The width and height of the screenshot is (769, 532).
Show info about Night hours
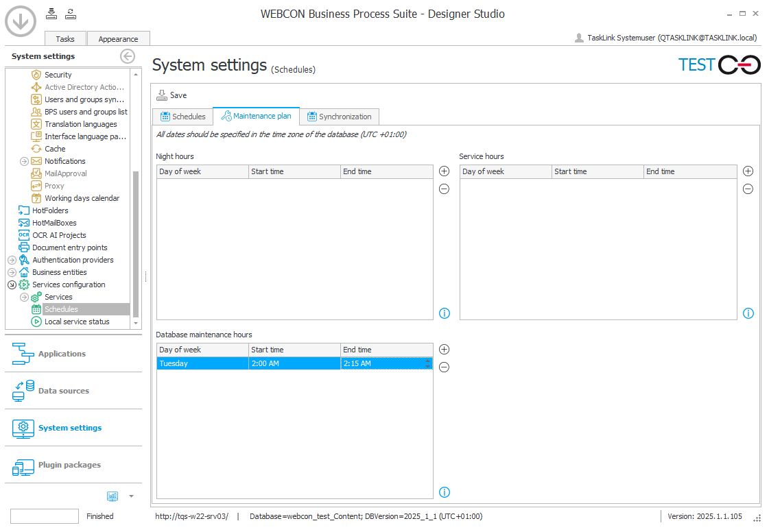[445, 313]
